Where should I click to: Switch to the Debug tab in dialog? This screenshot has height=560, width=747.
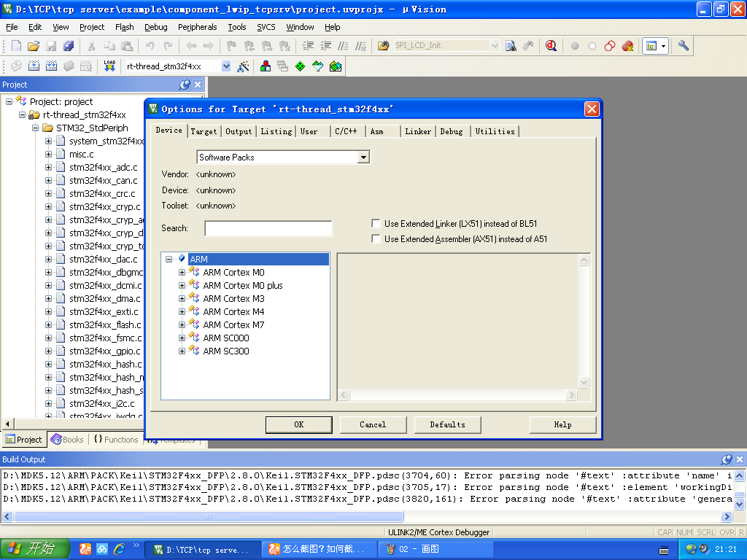point(452,131)
